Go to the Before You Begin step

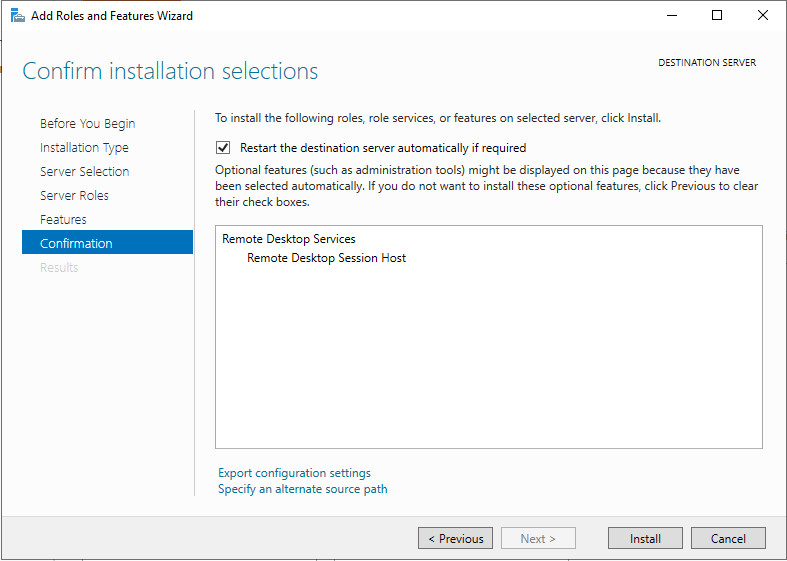[87, 124]
